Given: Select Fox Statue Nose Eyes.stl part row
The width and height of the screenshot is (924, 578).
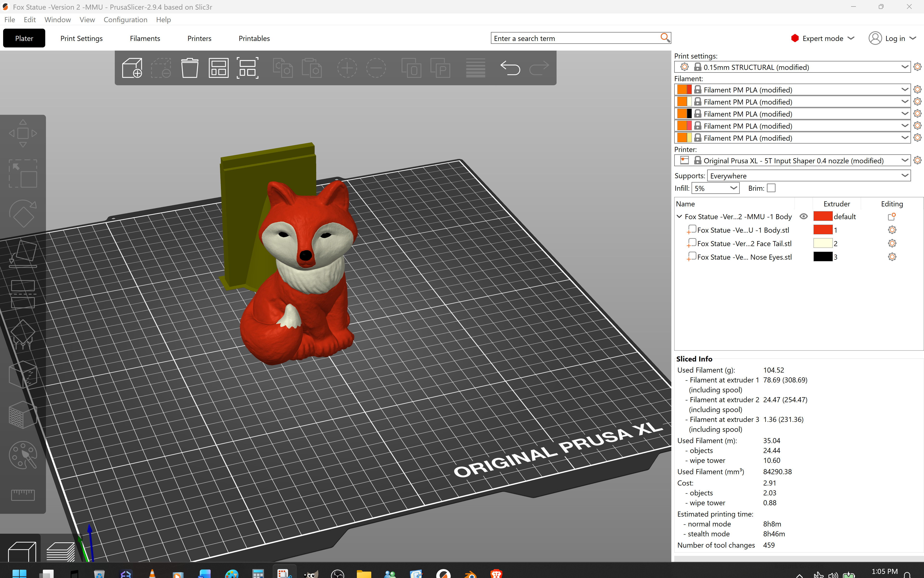Looking at the screenshot, I should [744, 257].
